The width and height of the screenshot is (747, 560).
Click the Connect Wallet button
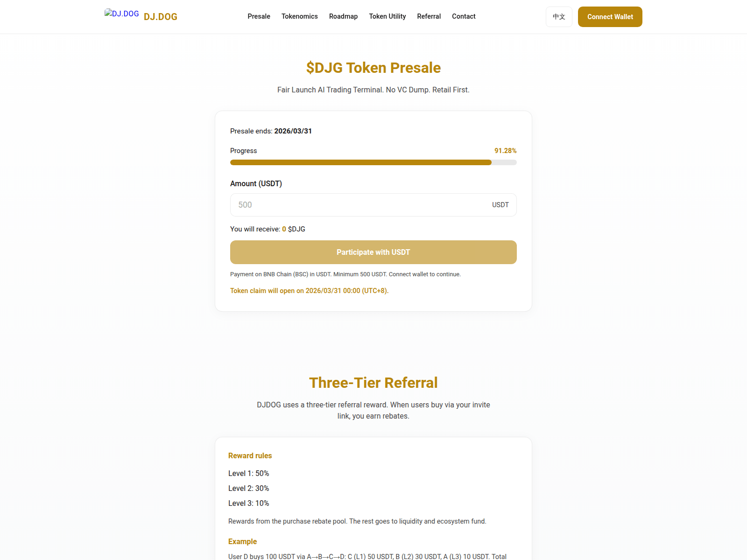610,17
